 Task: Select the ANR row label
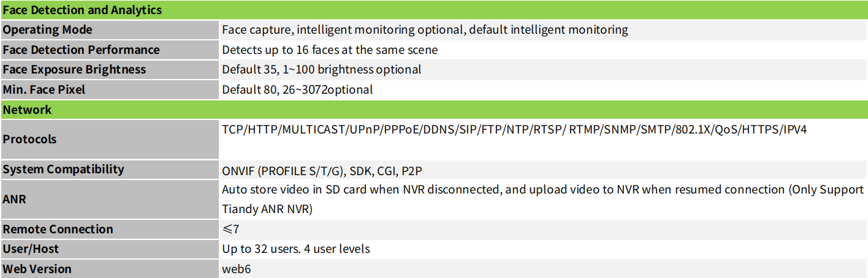coord(15,199)
